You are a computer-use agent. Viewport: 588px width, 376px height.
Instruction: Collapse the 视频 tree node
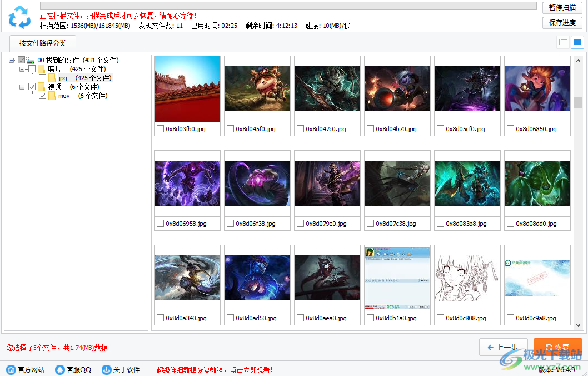click(x=22, y=87)
